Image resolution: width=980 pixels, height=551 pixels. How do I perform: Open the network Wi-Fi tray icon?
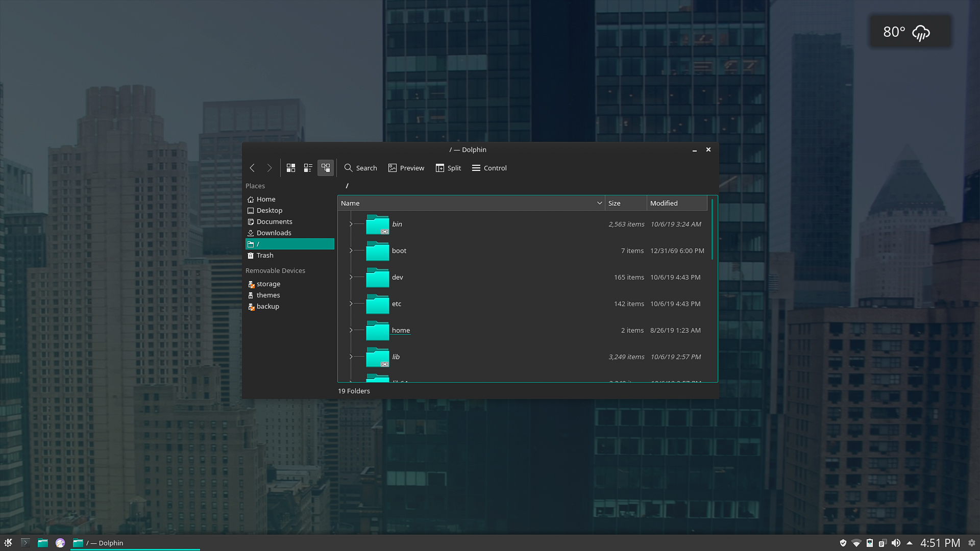pos(856,543)
